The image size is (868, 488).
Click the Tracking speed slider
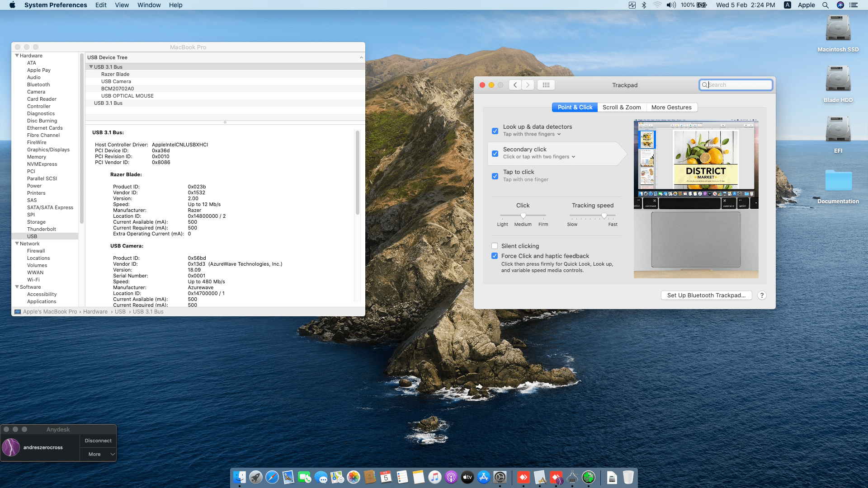593,216
